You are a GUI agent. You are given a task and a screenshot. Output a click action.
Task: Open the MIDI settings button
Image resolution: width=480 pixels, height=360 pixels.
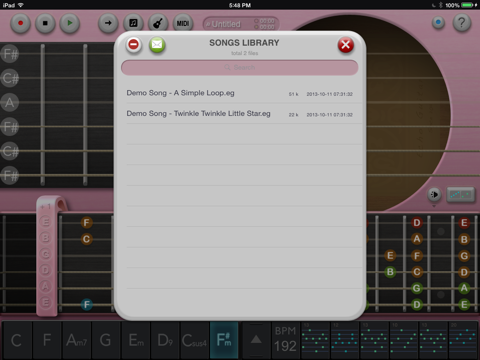click(183, 23)
